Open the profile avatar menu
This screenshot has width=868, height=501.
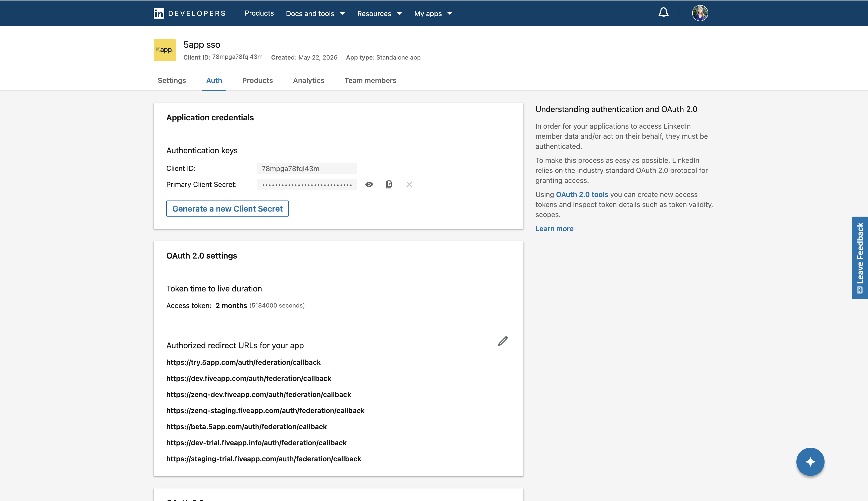pyautogui.click(x=700, y=13)
